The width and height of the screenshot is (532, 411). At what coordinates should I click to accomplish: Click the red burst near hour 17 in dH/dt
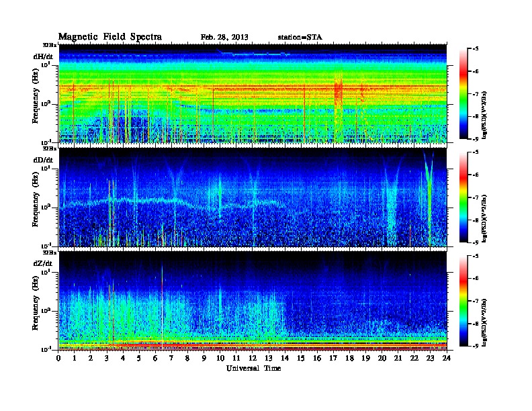coord(338,91)
